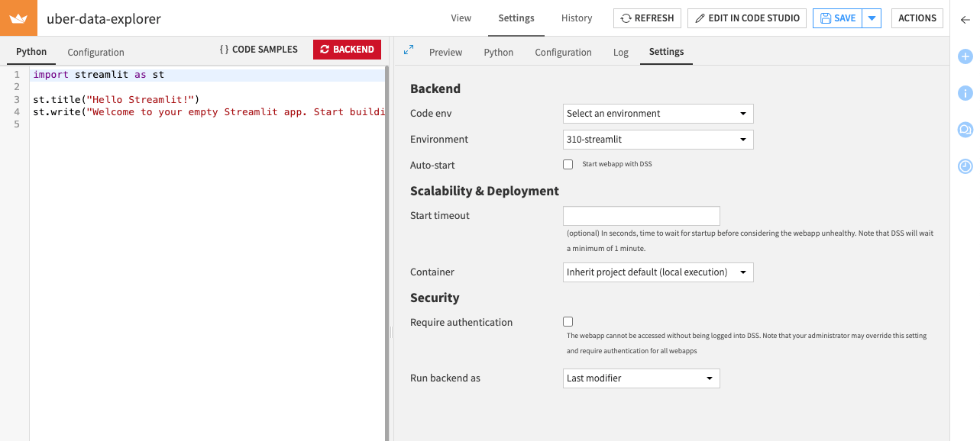Open the Code env dropdown

pos(658,114)
